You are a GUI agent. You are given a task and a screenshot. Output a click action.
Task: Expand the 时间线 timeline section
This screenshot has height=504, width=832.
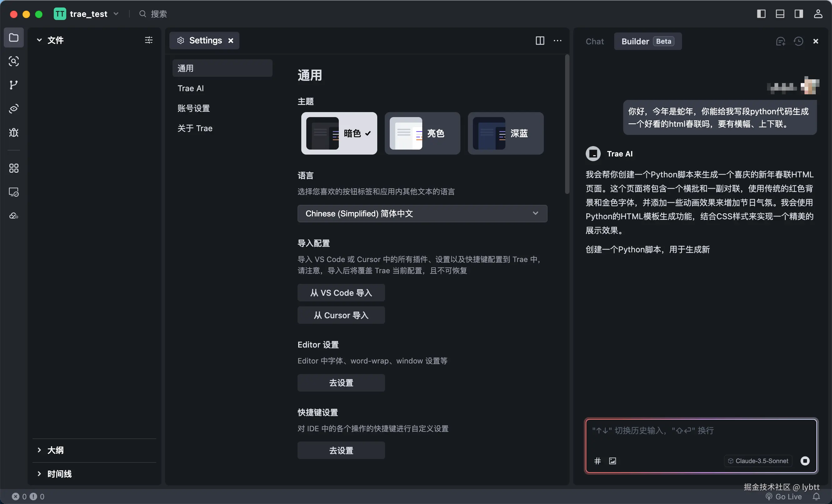[59, 474]
